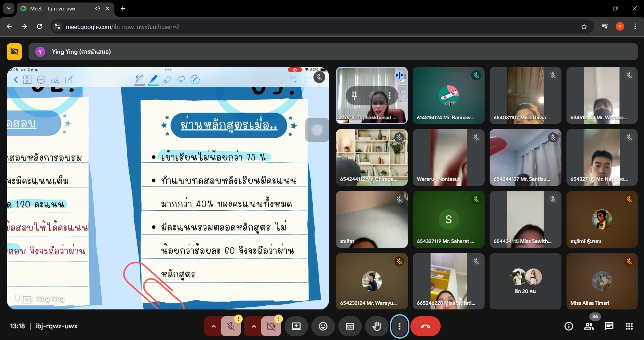Open the emoji reactions panel
Screen dimensions: 644x340
pyautogui.click(x=323, y=326)
